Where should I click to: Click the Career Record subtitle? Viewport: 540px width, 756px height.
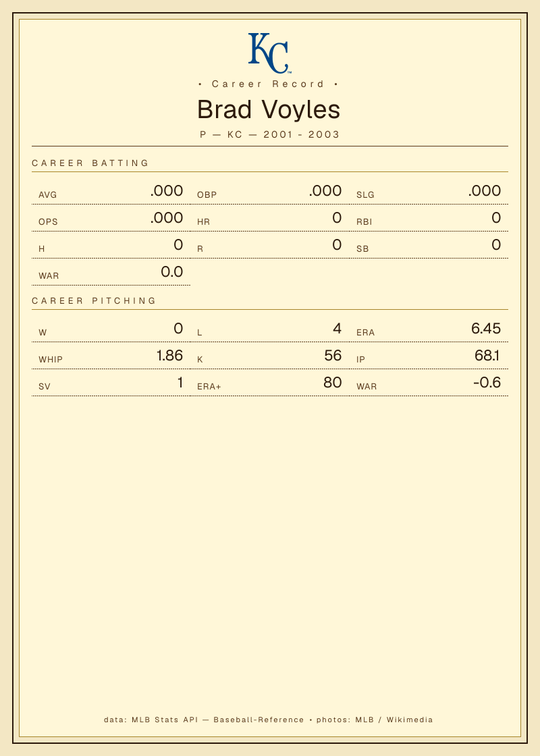[x=268, y=84]
